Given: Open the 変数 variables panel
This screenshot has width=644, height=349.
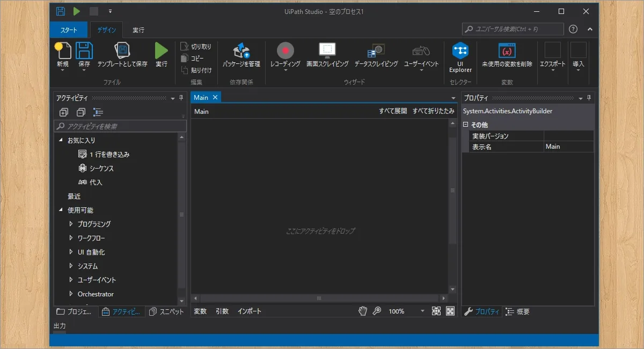Looking at the screenshot, I should [200, 311].
